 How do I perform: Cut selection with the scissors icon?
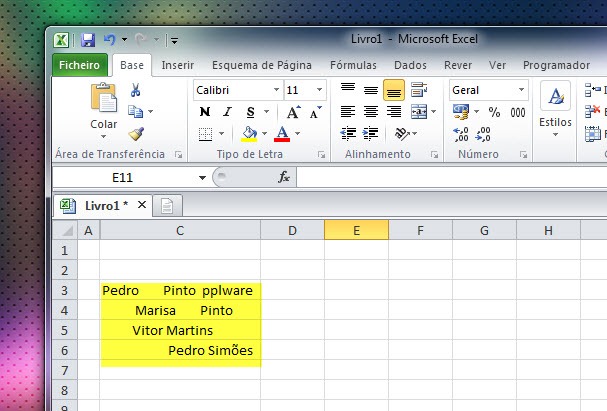pos(135,90)
